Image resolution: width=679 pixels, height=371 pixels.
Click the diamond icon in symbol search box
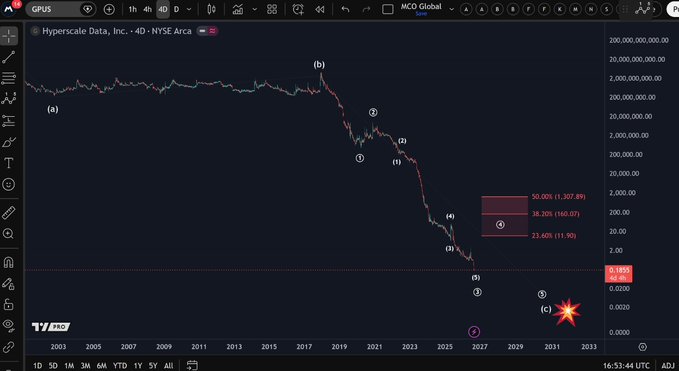[87, 9]
